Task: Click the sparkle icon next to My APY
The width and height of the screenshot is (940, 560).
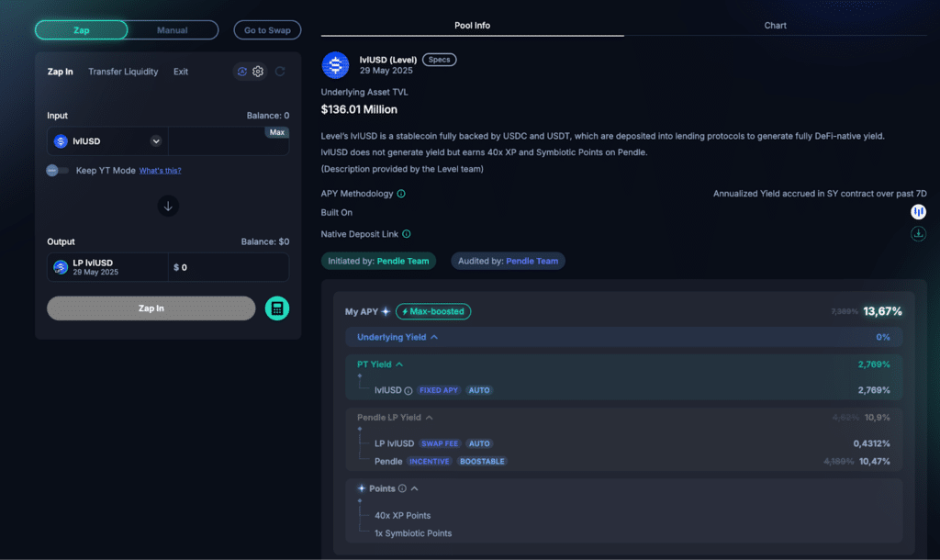Action: click(386, 311)
